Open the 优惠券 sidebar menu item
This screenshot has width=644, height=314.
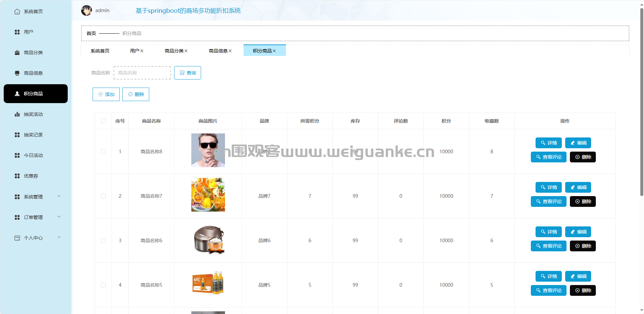click(x=31, y=176)
